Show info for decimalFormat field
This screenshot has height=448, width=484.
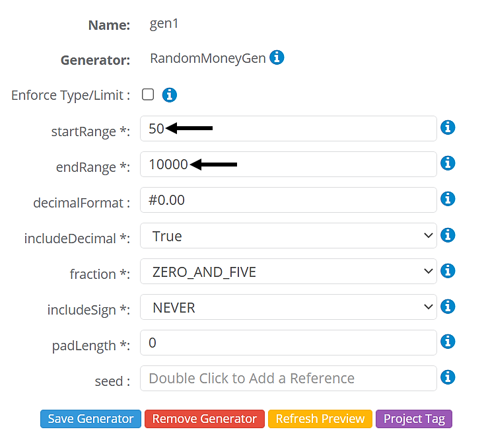448,199
